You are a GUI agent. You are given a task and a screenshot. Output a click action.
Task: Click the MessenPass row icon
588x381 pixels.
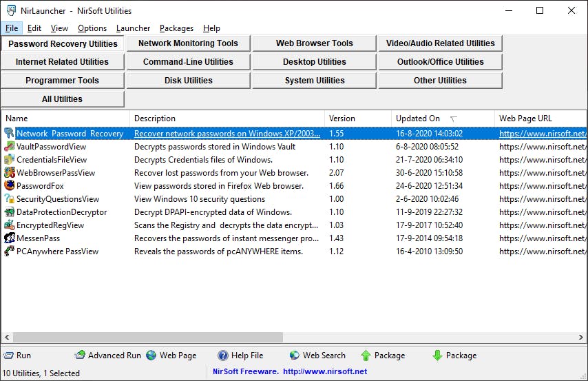[10, 238]
